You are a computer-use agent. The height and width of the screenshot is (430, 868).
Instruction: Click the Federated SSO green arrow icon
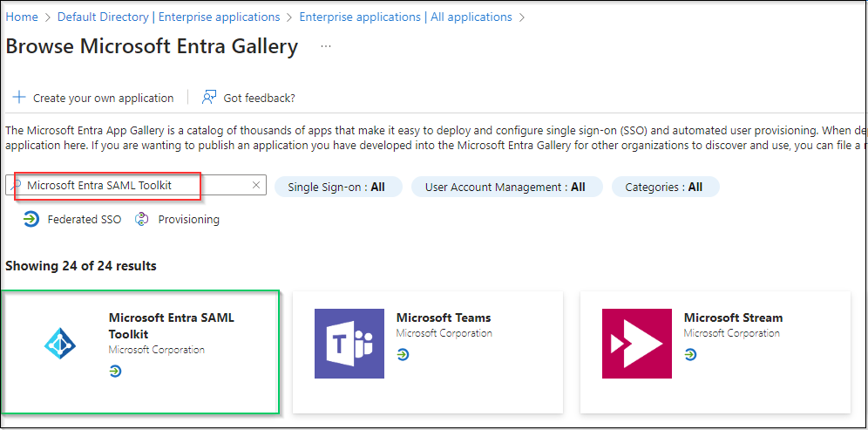tap(31, 220)
